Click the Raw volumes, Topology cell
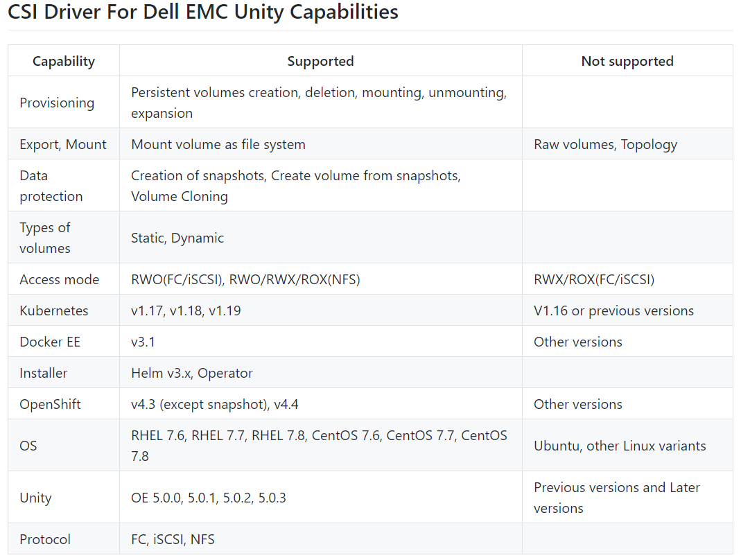Viewport: 741px width, 560px height. [627, 144]
